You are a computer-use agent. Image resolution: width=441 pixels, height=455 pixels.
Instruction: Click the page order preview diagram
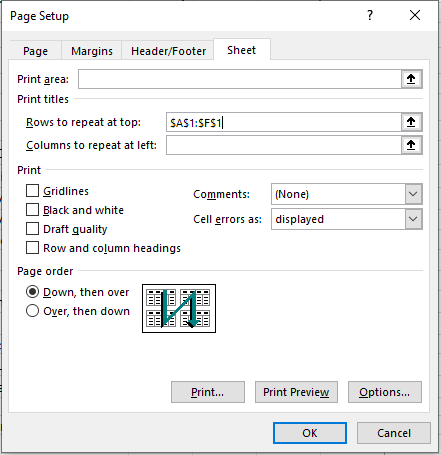tap(179, 308)
